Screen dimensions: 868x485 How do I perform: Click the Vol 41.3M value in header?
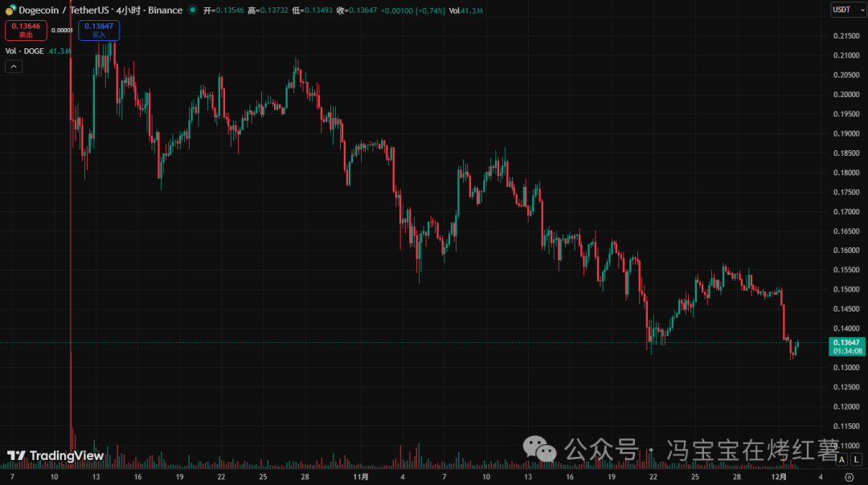point(465,10)
